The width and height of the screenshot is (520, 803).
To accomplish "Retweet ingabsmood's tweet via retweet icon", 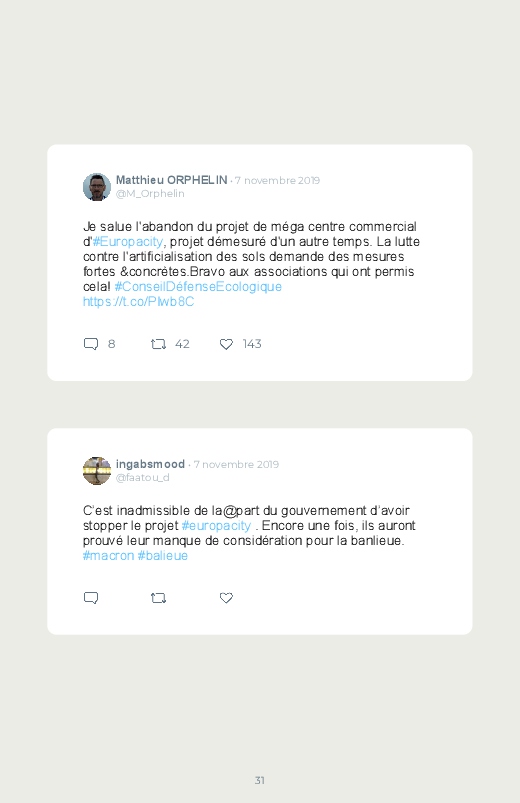I will 158,598.
